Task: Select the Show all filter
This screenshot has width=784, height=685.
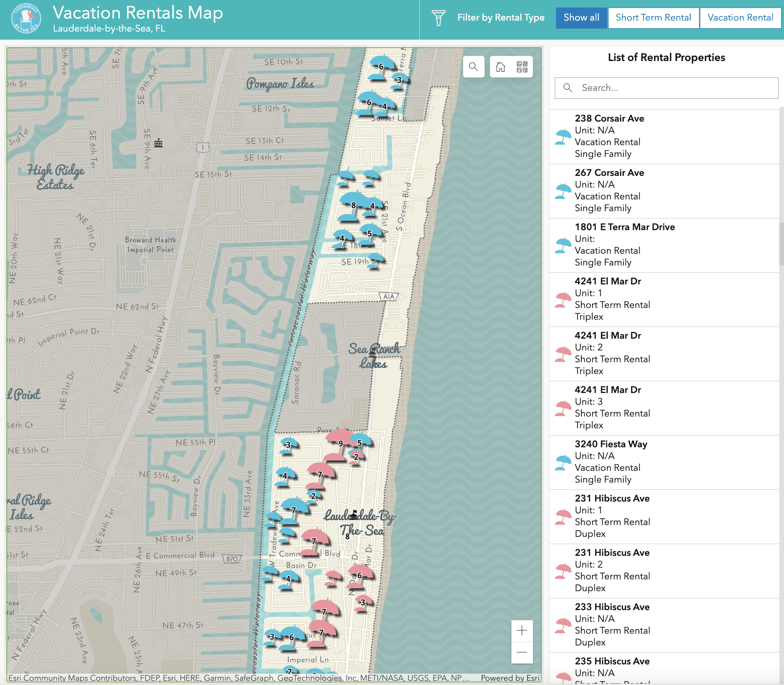Action: point(581,18)
